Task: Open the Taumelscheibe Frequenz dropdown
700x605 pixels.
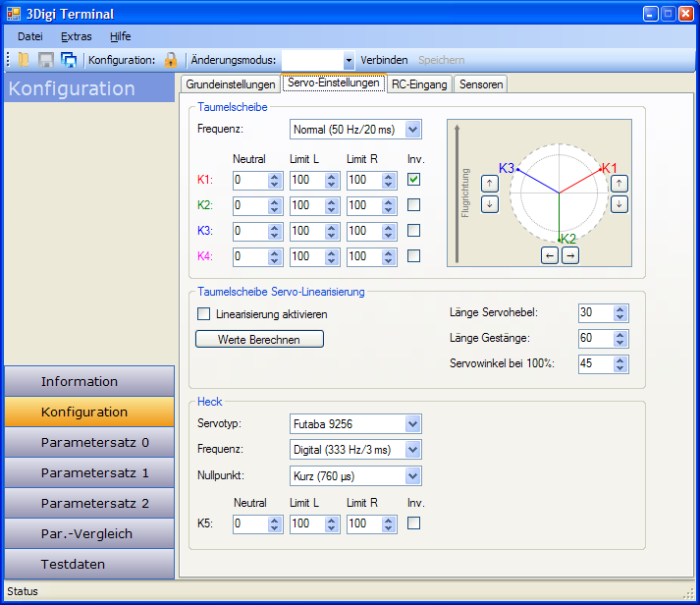Action: 413,130
